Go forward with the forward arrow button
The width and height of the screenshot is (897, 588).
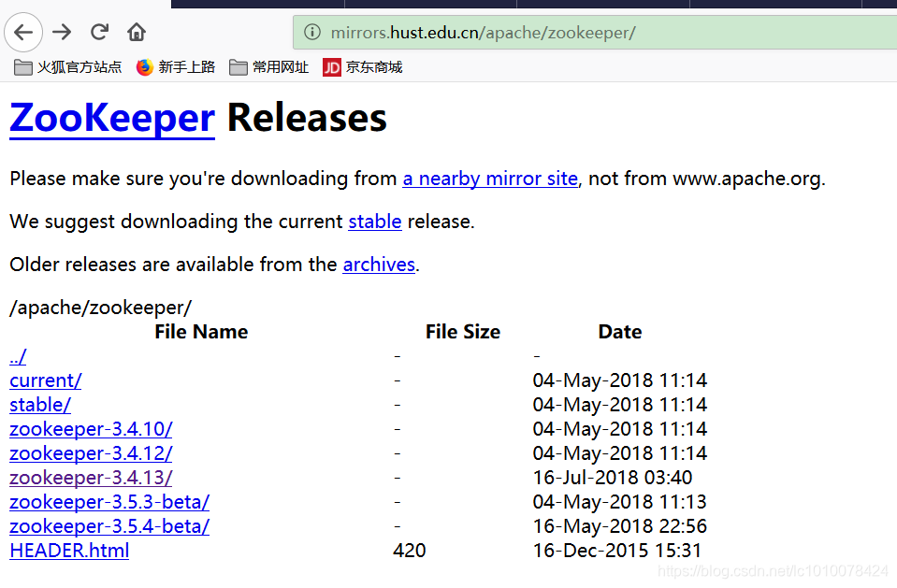(x=62, y=32)
